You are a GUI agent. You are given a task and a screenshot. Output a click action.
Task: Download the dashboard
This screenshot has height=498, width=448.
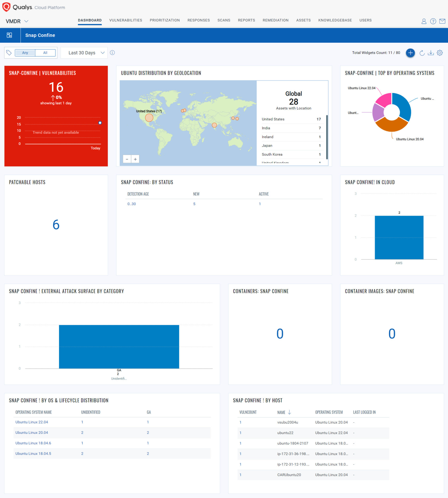coord(431,53)
